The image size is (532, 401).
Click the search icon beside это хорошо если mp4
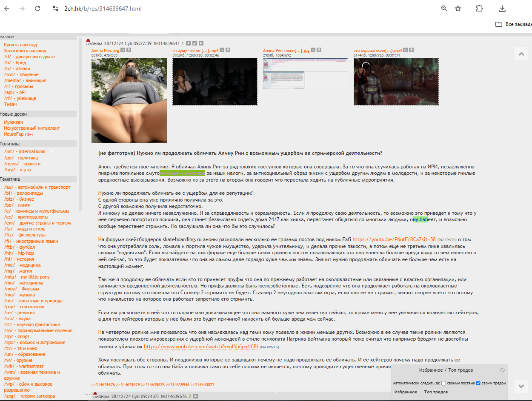[x=406, y=50]
